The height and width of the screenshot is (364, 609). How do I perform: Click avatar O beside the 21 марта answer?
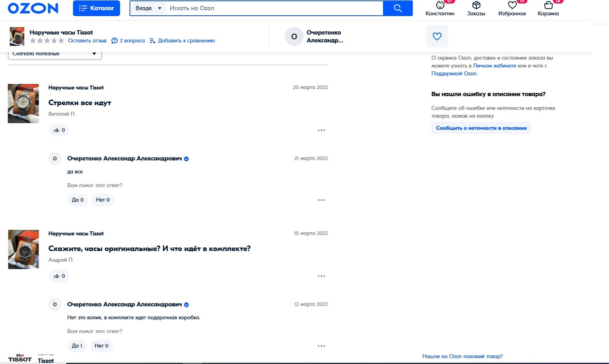(55, 159)
